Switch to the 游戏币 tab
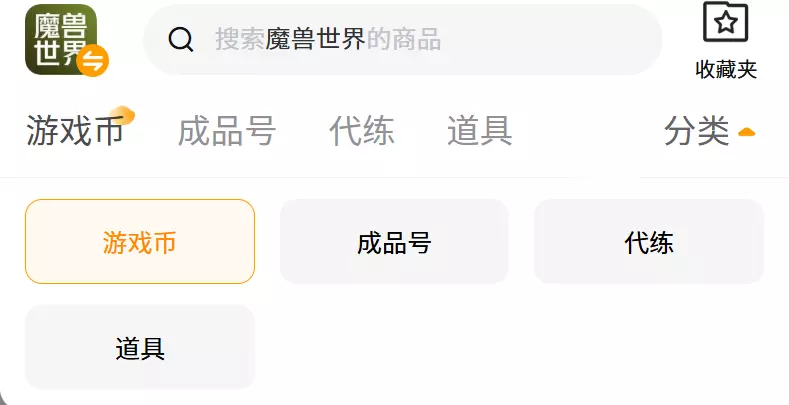 pos(74,131)
